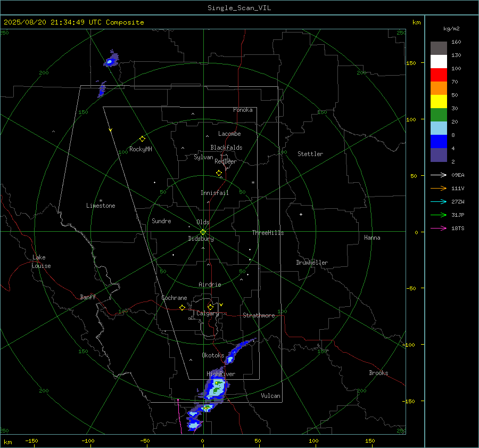The height and width of the screenshot is (448, 479).
Task: Click the yellow diamond marker near Cochrane
Action: point(182,308)
